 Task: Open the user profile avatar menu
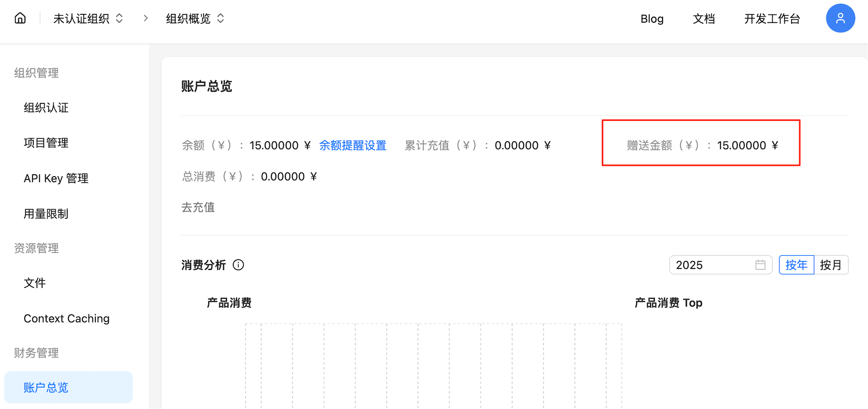(x=840, y=18)
